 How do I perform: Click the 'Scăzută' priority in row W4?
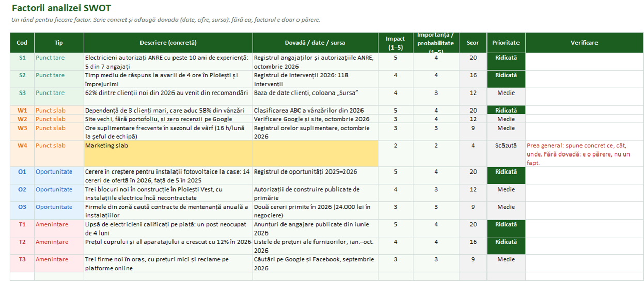[506, 154]
